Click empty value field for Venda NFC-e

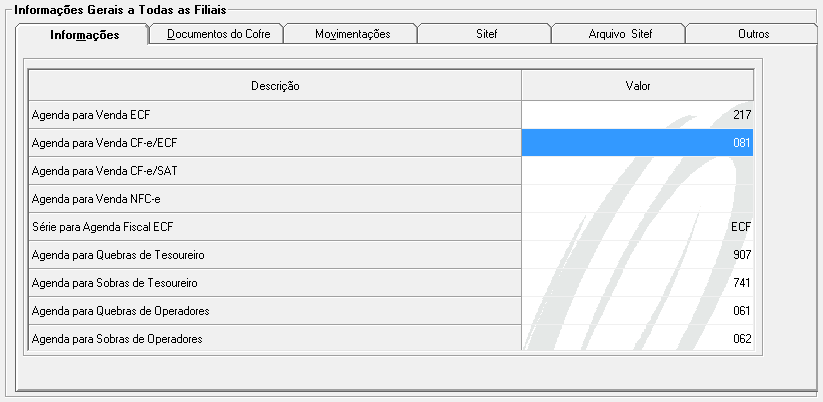click(637, 199)
